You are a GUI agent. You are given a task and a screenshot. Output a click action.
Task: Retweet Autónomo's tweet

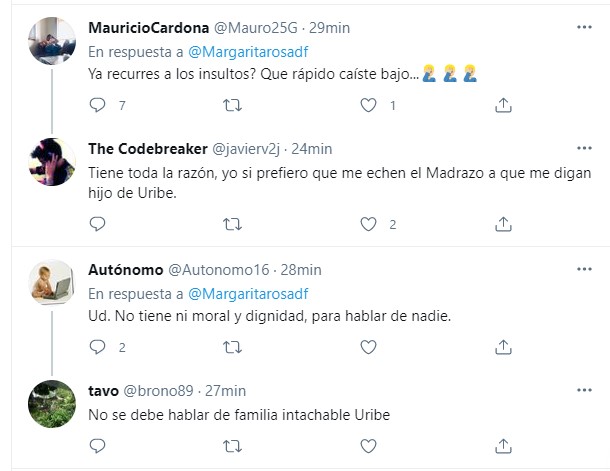tap(231, 347)
